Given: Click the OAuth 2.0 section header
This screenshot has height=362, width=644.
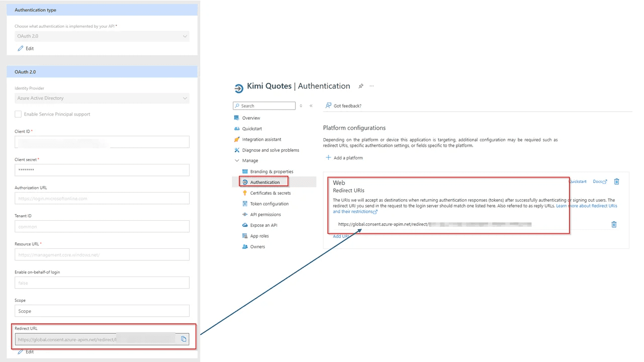Looking at the screenshot, I should click(102, 71).
